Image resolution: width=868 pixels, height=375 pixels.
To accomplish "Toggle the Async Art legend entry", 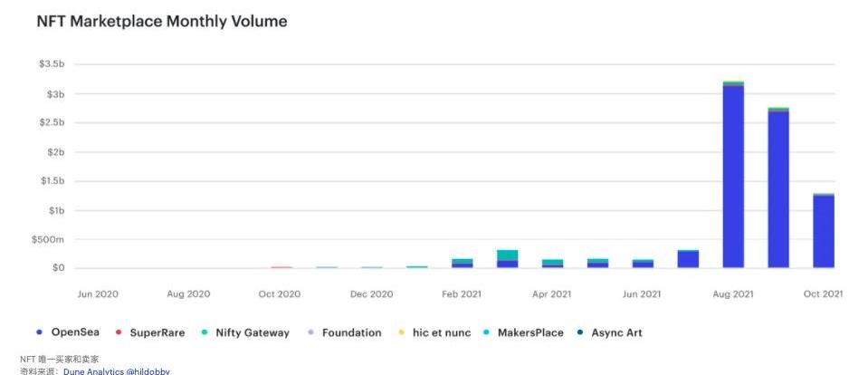I will pos(615,332).
